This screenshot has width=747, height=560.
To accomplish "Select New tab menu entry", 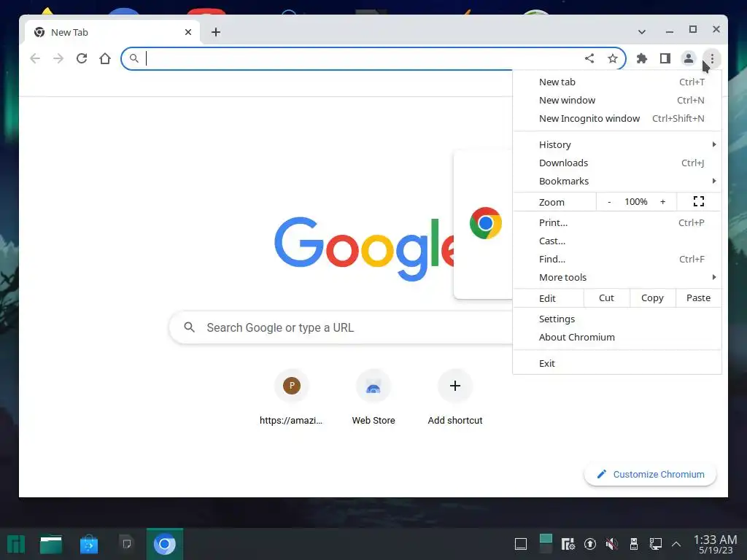I will pyautogui.click(x=617, y=82).
